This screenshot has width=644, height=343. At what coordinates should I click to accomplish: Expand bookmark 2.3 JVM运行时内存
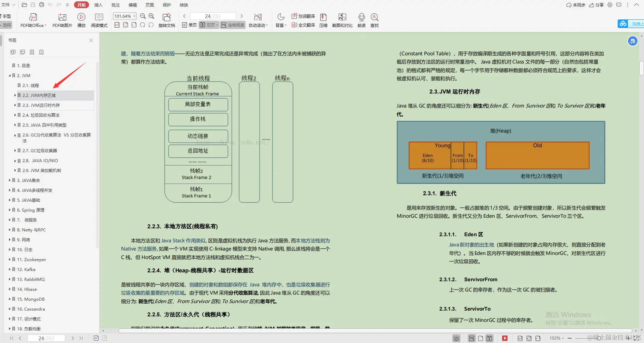click(x=15, y=105)
